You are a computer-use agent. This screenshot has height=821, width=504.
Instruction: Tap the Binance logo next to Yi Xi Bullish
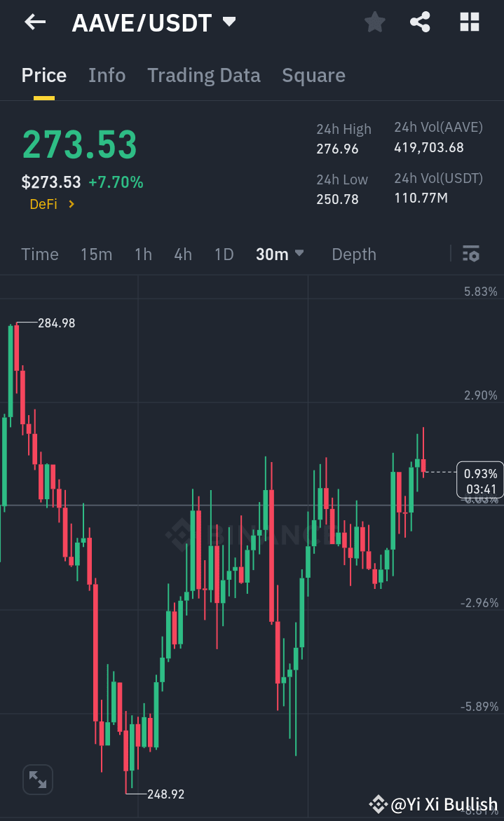[379, 803]
